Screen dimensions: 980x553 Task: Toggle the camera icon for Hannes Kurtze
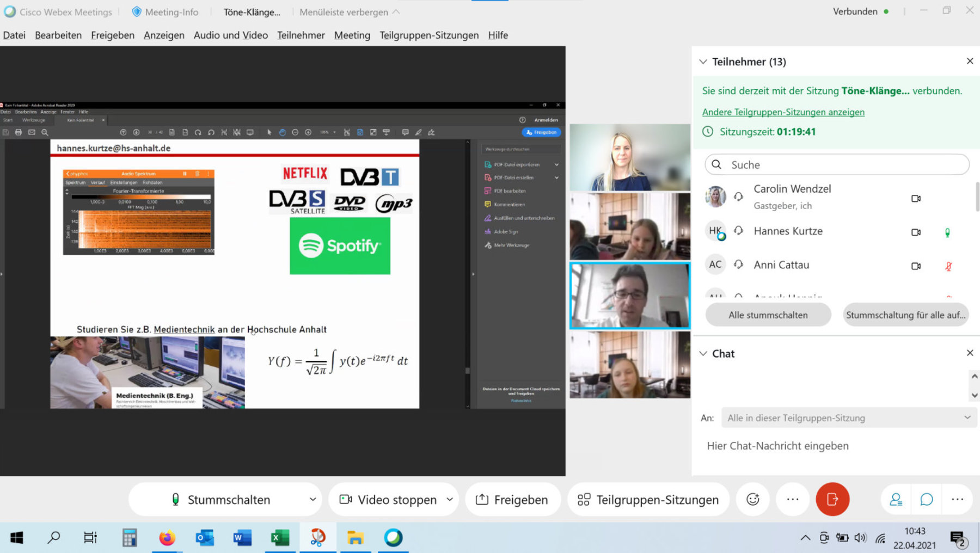tap(916, 232)
